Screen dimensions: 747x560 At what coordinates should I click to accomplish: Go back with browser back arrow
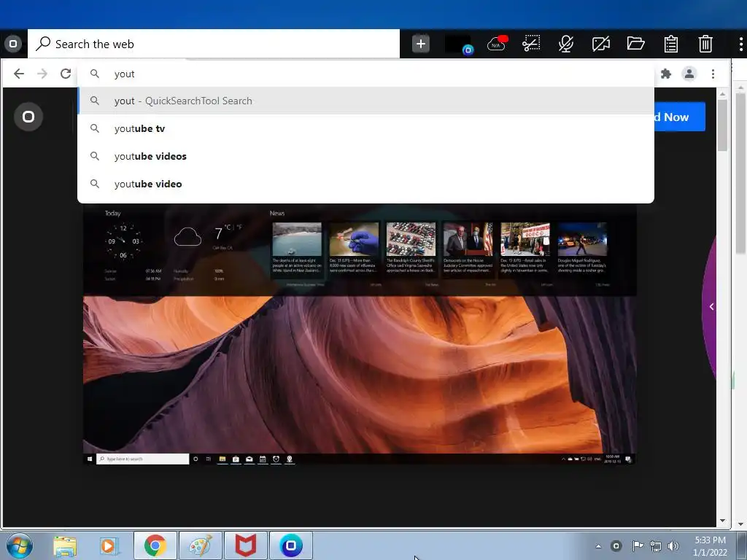pyautogui.click(x=18, y=74)
